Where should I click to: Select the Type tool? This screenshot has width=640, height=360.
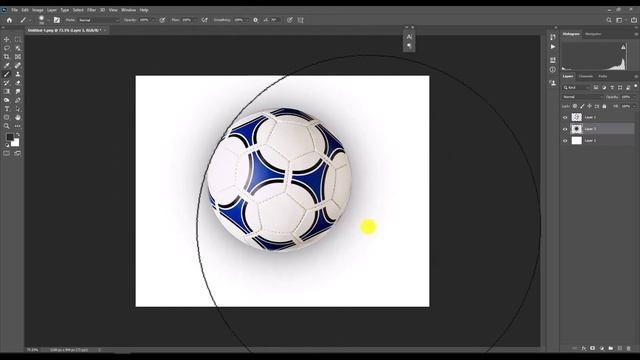pos(7,109)
